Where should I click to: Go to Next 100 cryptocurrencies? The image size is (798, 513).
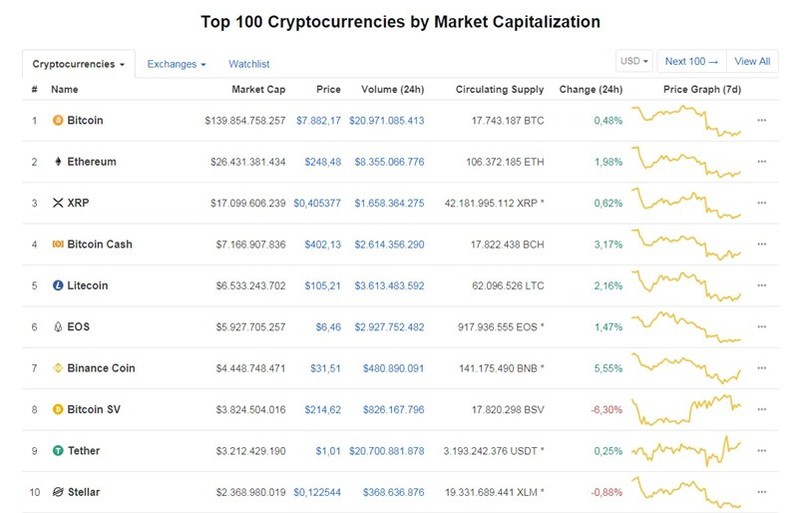click(692, 61)
